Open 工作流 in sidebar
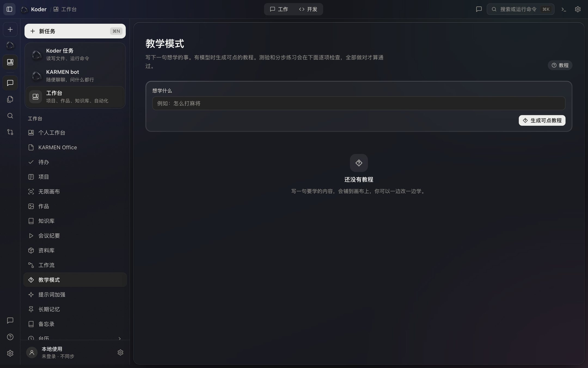Screen dimensions: 588x368 pyautogui.click(x=75, y=265)
